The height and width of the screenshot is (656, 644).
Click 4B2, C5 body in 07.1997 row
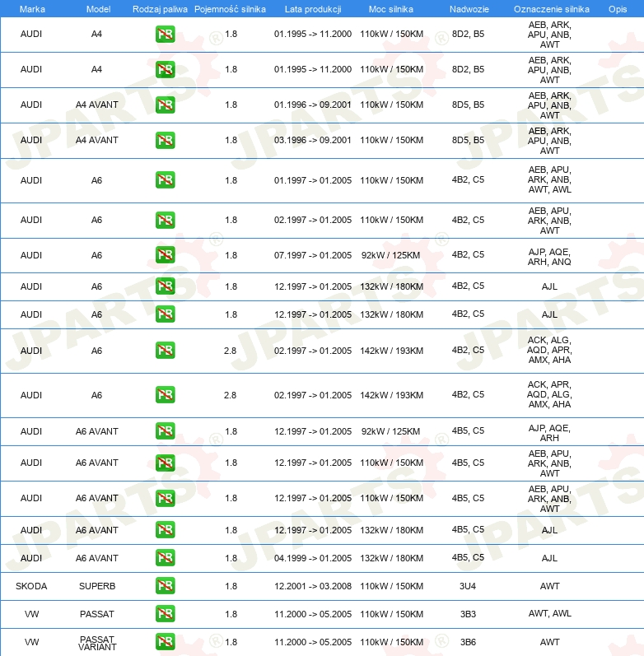(x=468, y=255)
